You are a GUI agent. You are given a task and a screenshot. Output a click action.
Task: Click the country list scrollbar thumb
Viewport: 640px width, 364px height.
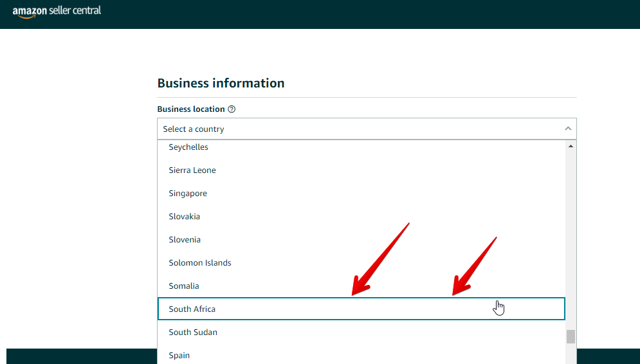click(x=571, y=336)
